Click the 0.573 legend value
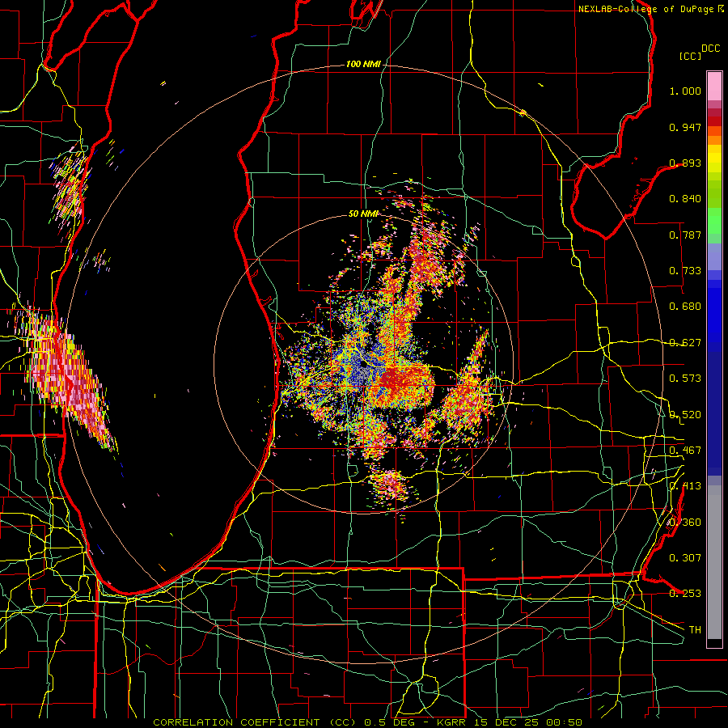 [x=685, y=379]
